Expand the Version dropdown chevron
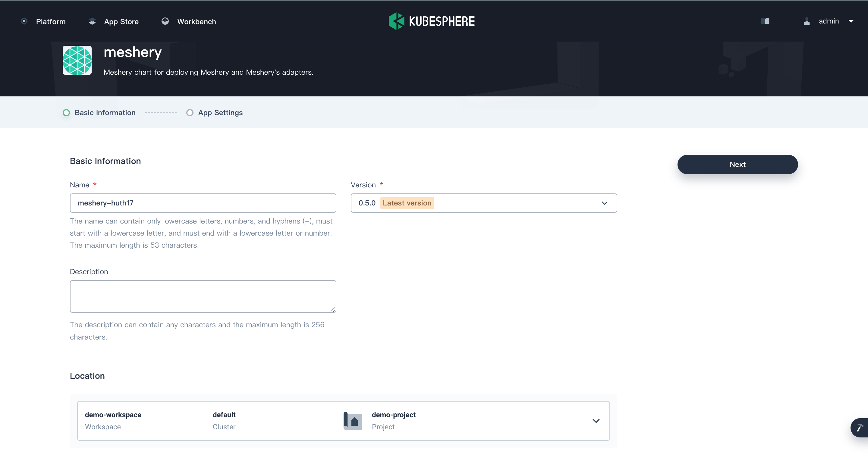Viewport: 868px width, 476px height. click(x=604, y=203)
